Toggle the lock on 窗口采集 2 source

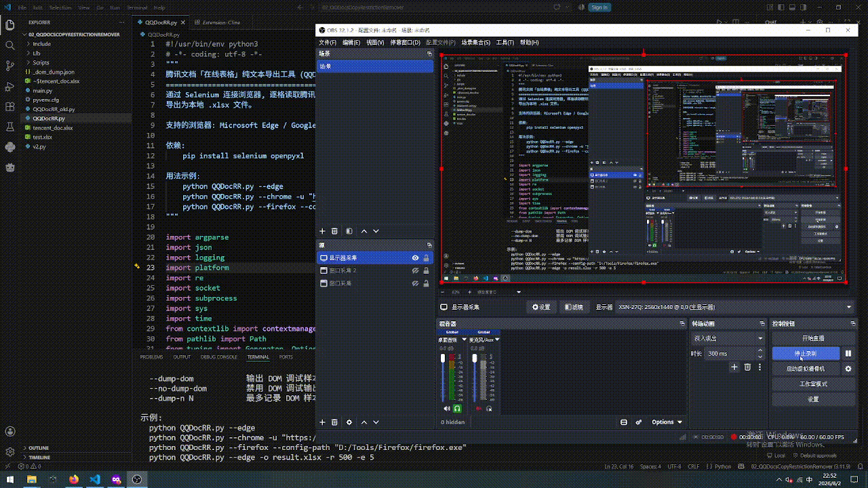(426, 270)
